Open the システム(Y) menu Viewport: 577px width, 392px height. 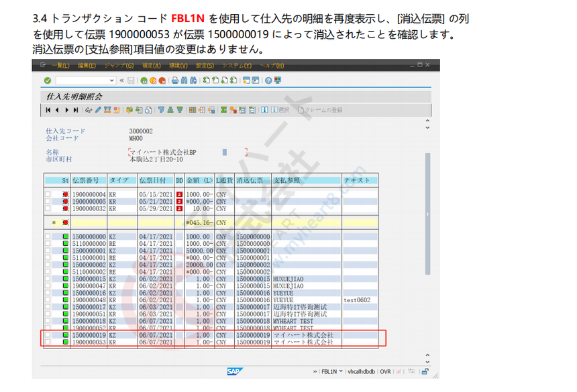point(238,66)
